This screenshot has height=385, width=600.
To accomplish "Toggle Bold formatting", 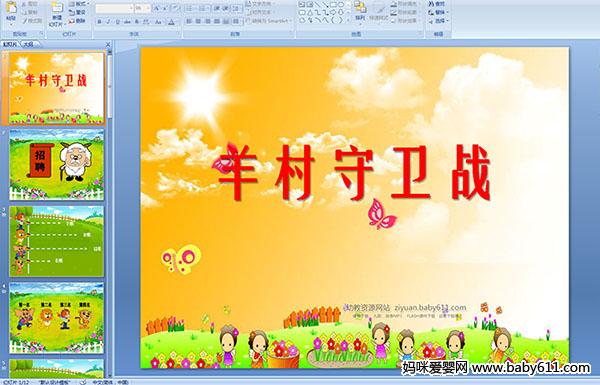I will point(99,22).
